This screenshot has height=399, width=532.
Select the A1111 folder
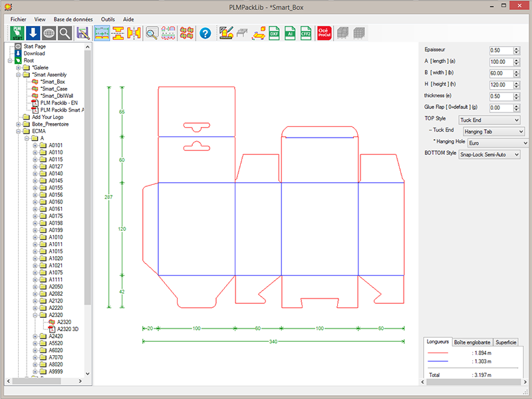coord(56,280)
